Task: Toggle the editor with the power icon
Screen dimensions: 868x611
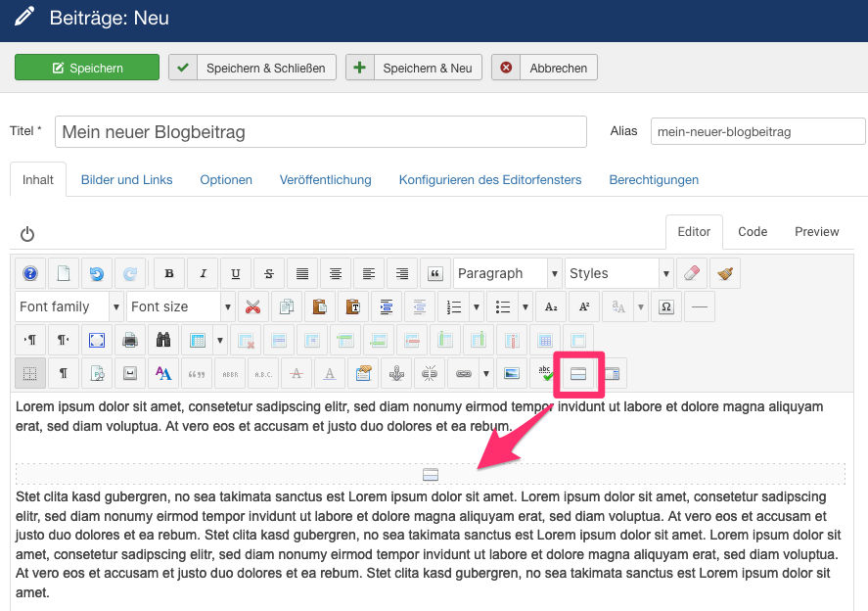Action: [27, 234]
